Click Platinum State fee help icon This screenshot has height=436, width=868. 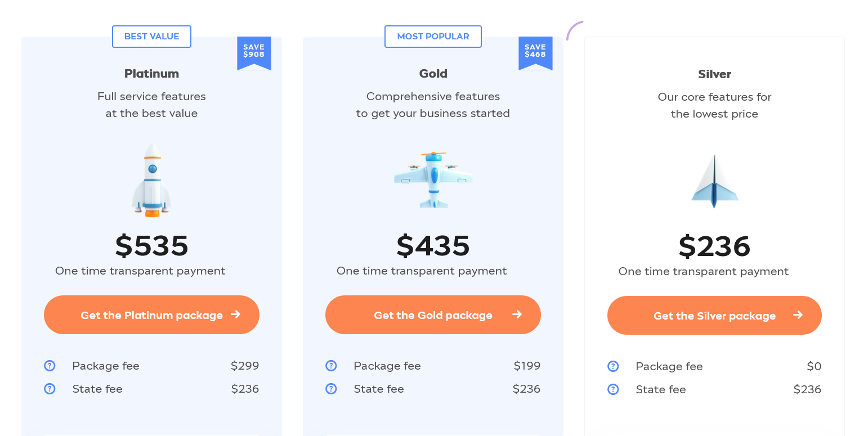click(x=50, y=389)
